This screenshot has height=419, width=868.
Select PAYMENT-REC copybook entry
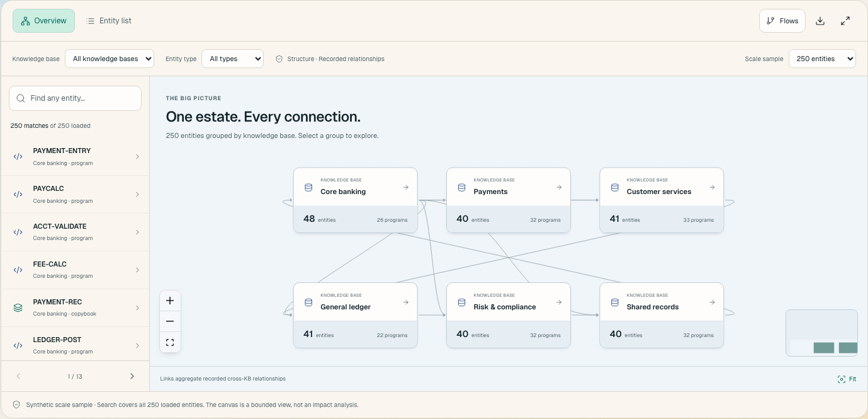[75, 307]
